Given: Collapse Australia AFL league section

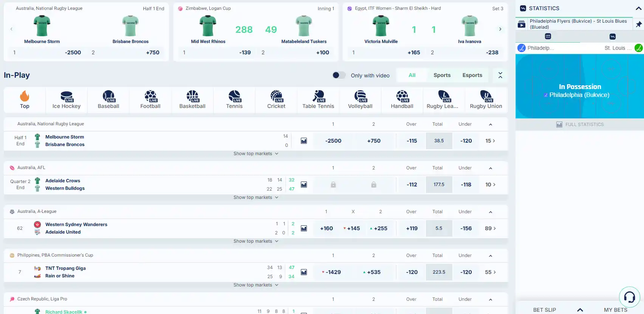Looking at the screenshot, I should click(491, 168).
